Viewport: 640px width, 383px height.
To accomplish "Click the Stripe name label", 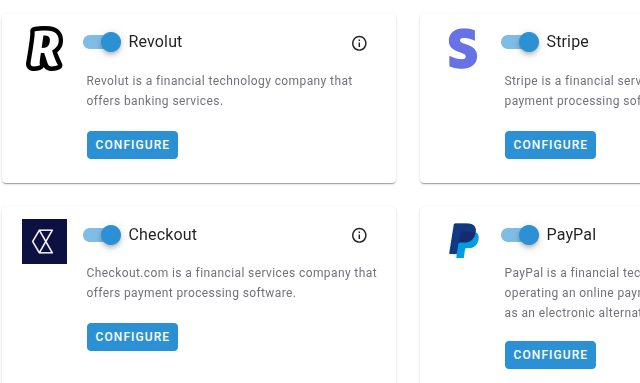I will (567, 42).
